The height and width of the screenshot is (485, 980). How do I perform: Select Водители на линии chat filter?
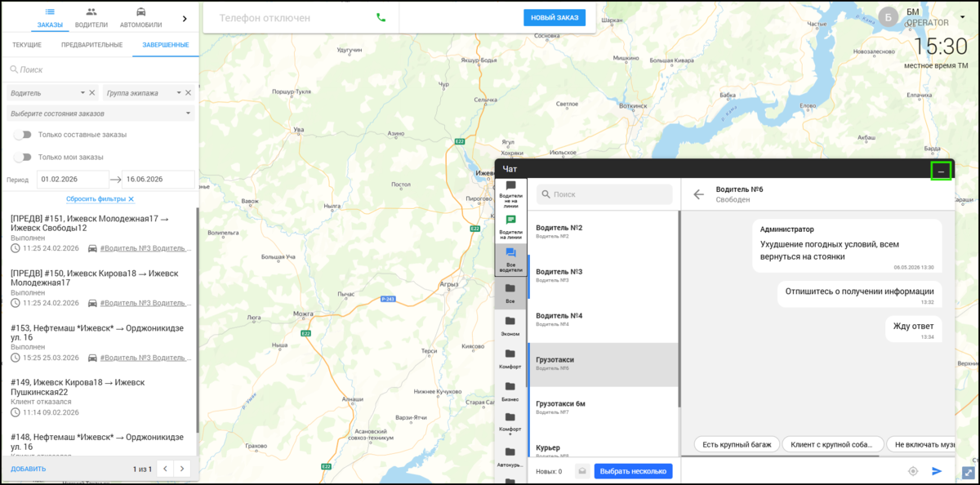(511, 226)
